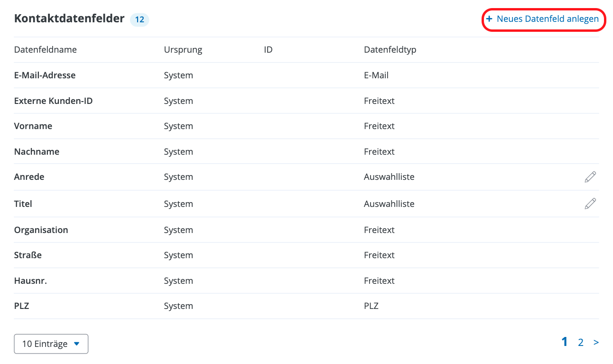Open the '10 Einträge' page-size dropdown
Viewport: 613px width, 364px height.
coord(51,344)
